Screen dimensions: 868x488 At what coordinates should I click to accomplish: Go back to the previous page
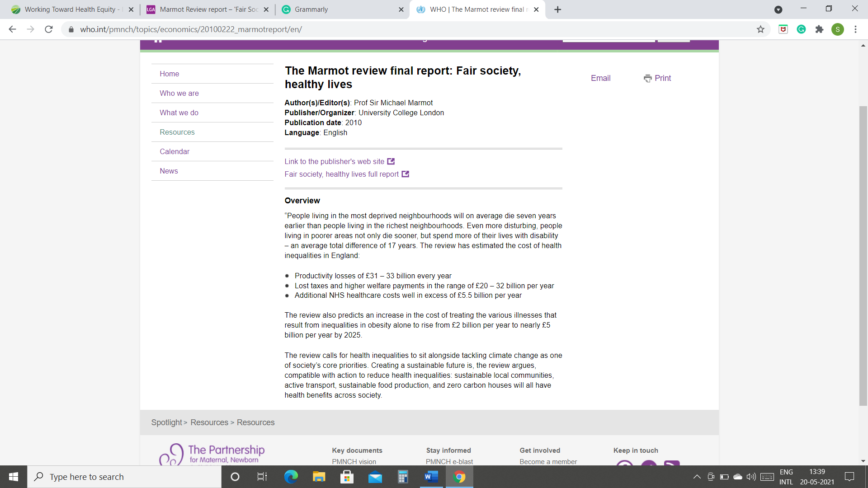pos(12,29)
